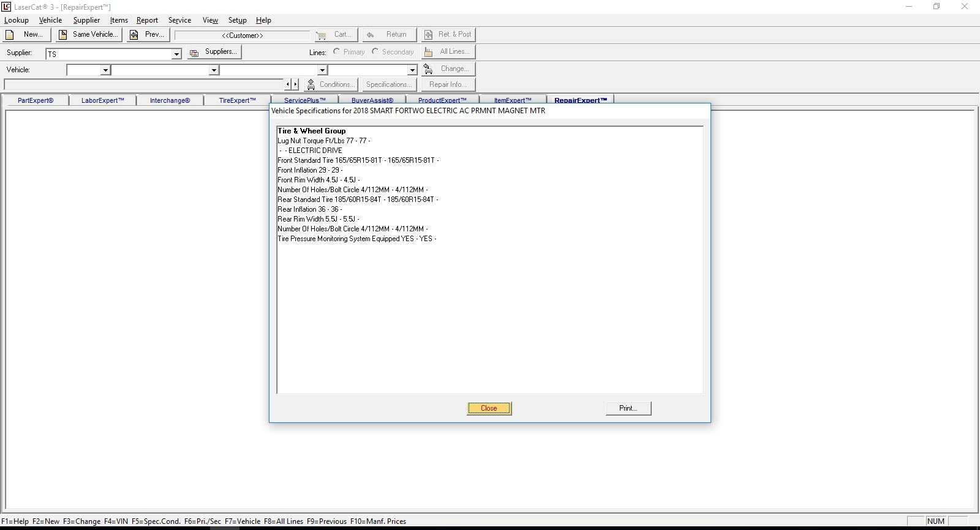The height and width of the screenshot is (530, 980).
Task: Click the right scroll arrow beside vehicle description field
Action: (295, 84)
